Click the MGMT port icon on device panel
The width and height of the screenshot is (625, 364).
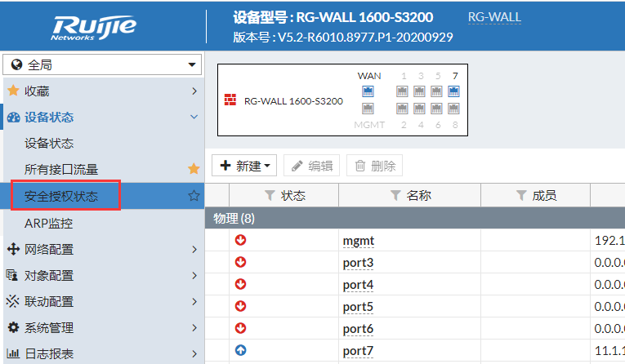click(x=368, y=109)
